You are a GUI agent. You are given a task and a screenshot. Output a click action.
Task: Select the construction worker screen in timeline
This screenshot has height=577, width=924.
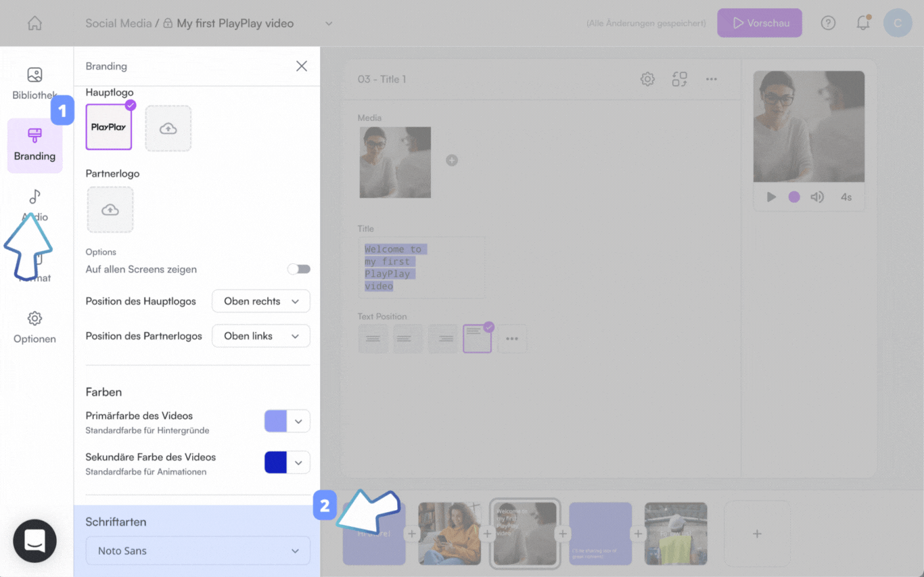pyautogui.click(x=676, y=534)
